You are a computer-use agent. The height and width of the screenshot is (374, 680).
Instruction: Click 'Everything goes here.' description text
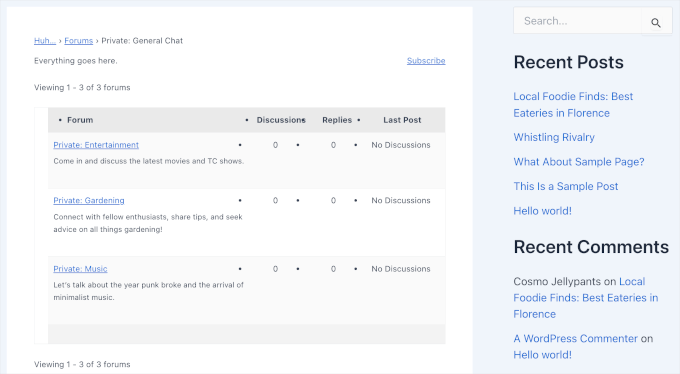[x=75, y=61]
